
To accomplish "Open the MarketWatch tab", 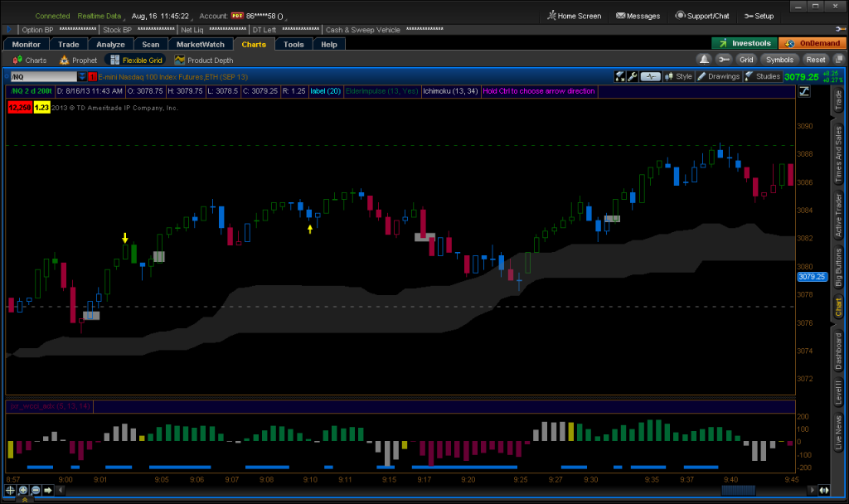I will click(201, 45).
